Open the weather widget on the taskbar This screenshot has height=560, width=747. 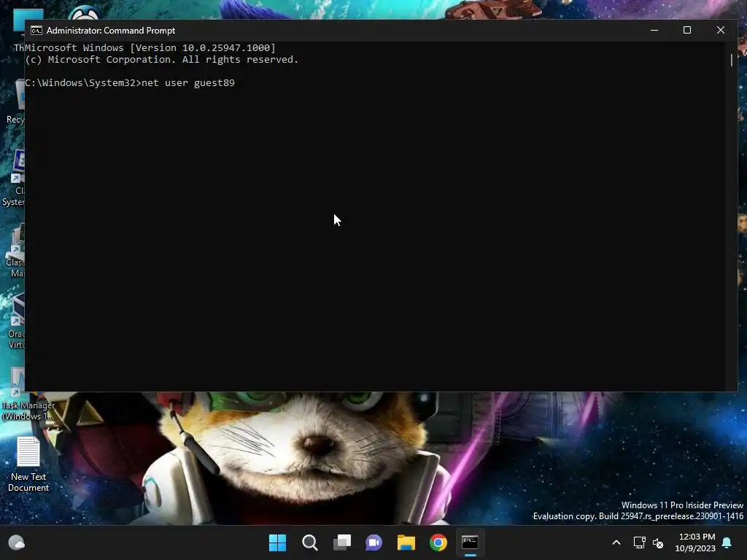[17, 542]
